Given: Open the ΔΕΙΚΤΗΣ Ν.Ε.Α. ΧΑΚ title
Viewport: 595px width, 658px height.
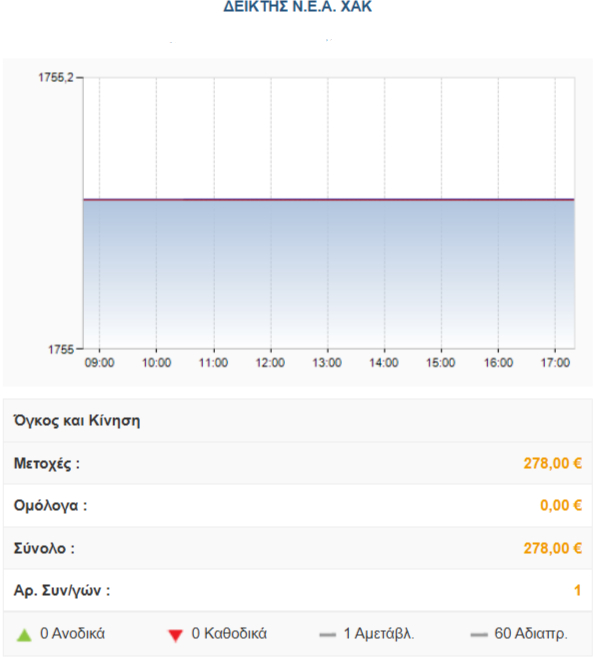Looking at the screenshot, I should 298,7.
